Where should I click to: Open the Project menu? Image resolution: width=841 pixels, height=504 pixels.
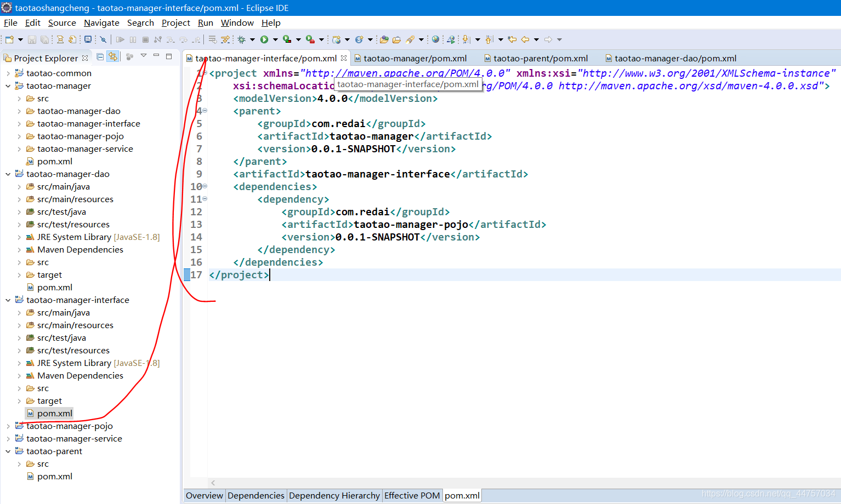pos(176,22)
